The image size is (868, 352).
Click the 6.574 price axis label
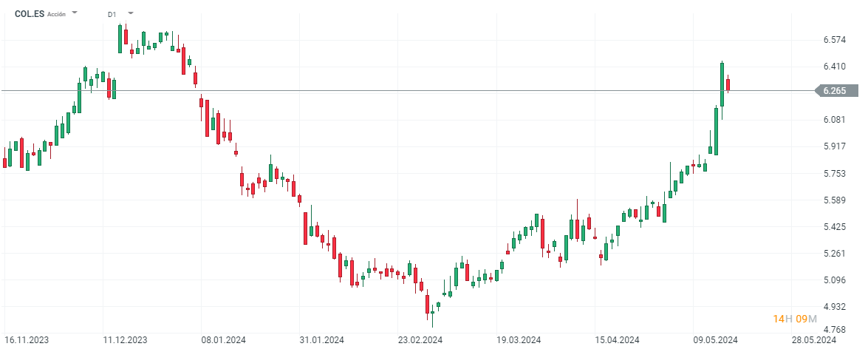[x=834, y=40]
